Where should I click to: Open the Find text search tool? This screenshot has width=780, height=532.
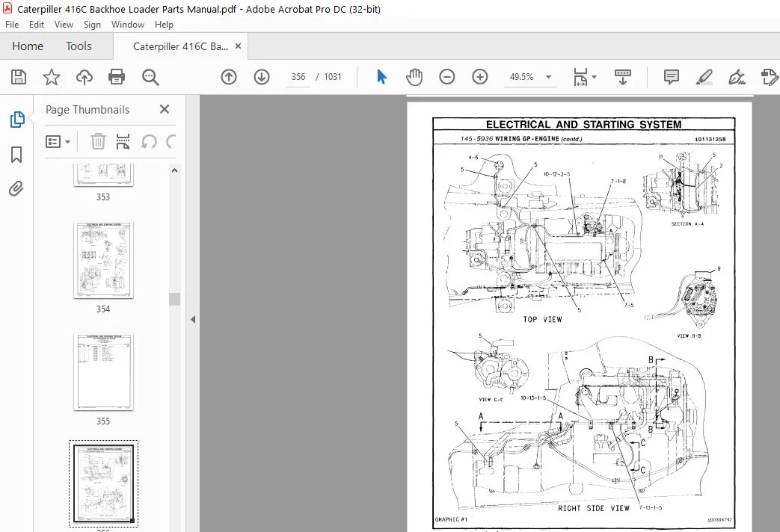(150, 77)
